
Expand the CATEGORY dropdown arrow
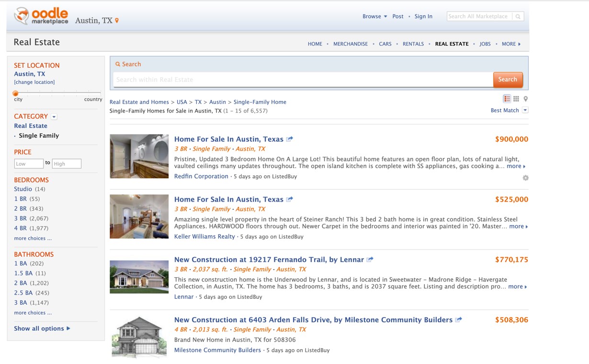point(54,116)
